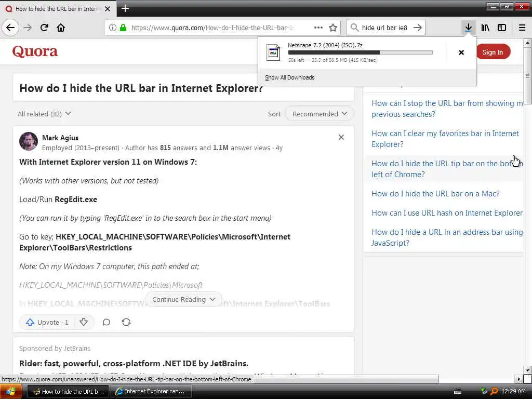This screenshot has height=399, width=532.
Task: Open comments on the answer
Action: click(107, 322)
